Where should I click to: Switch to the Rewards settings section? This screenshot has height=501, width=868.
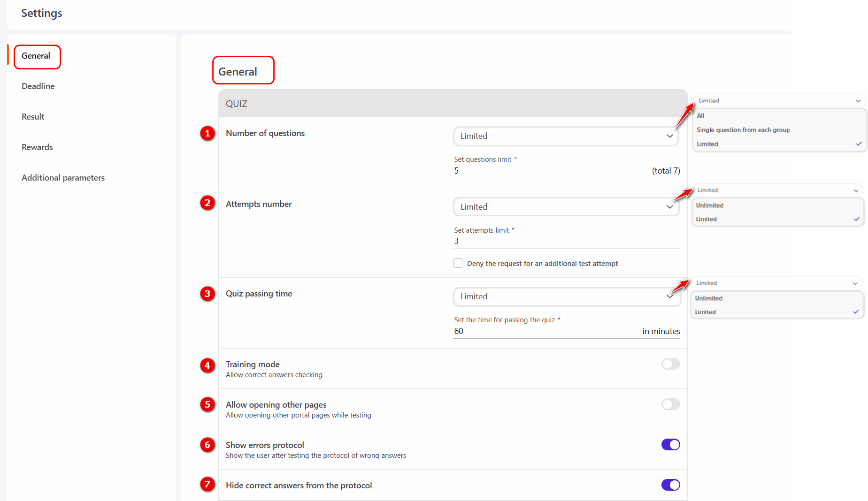[x=37, y=147]
